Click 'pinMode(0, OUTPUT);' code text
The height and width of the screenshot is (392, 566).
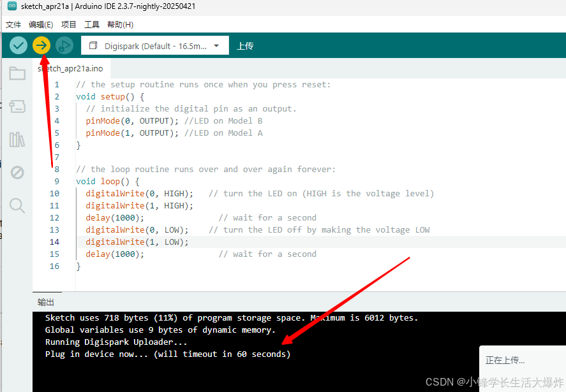point(131,121)
